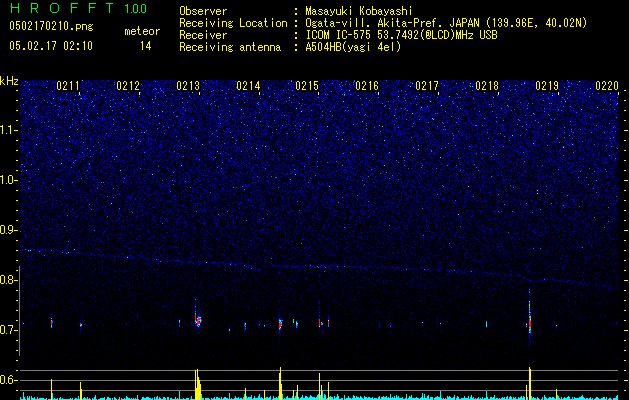
Task: Click the 0217 time marker
Action: click(427, 86)
